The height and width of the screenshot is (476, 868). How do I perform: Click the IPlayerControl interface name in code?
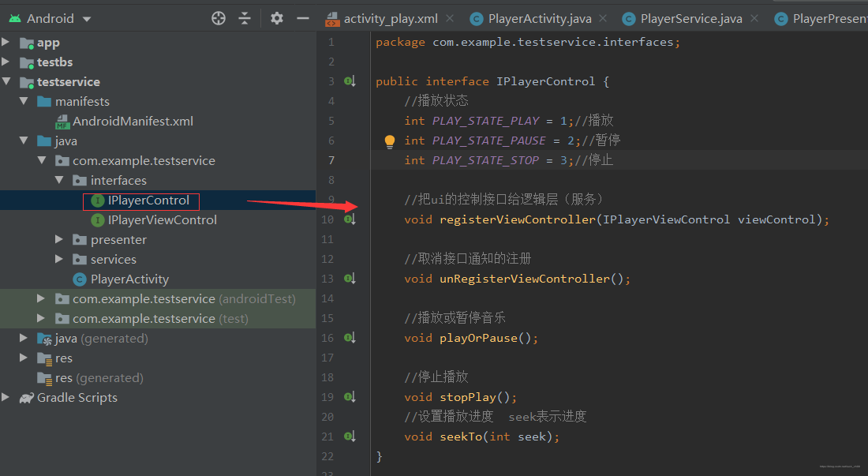click(x=546, y=82)
